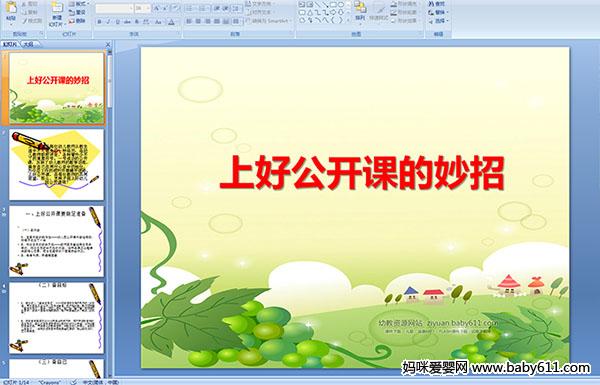Screen dimensions: 600x385
Task: Select the second slide thumbnail with crayon
Action: coord(56,165)
